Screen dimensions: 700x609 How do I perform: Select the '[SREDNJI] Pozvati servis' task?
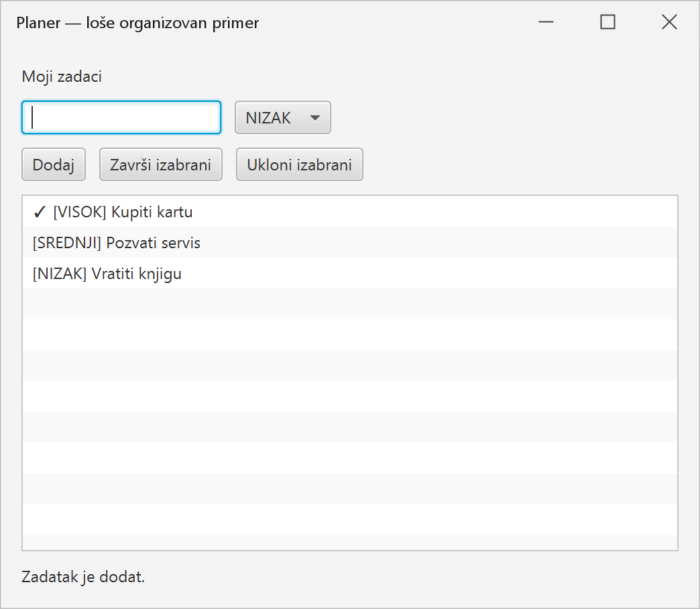click(350, 242)
